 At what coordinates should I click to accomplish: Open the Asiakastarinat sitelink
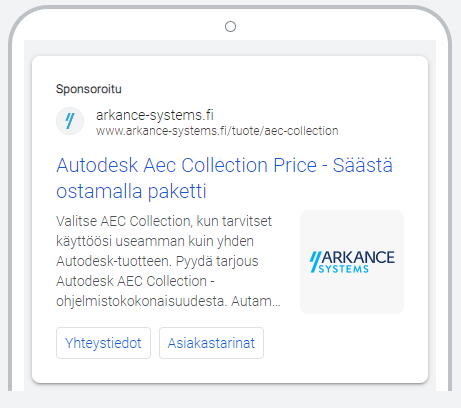[x=211, y=343]
